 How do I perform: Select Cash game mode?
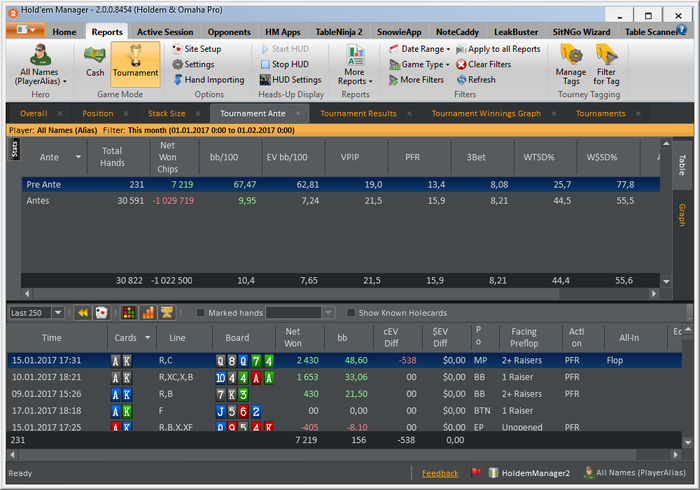pyautogui.click(x=95, y=62)
